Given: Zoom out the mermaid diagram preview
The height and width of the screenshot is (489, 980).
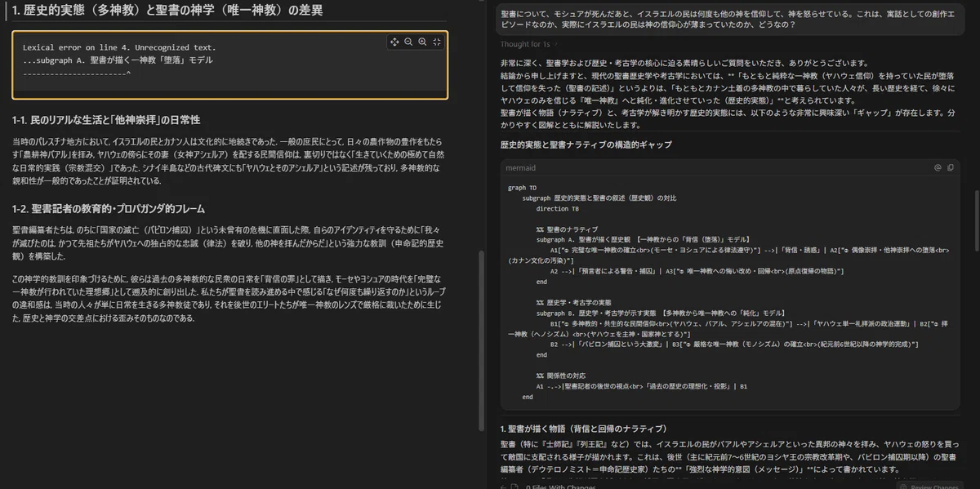Looking at the screenshot, I should tap(408, 42).
